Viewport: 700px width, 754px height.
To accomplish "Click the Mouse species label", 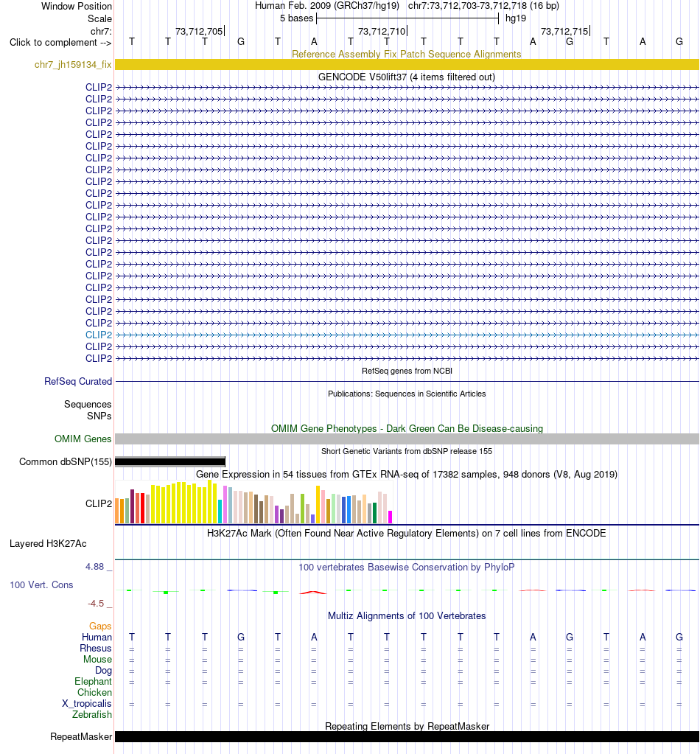I will [x=97, y=659].
